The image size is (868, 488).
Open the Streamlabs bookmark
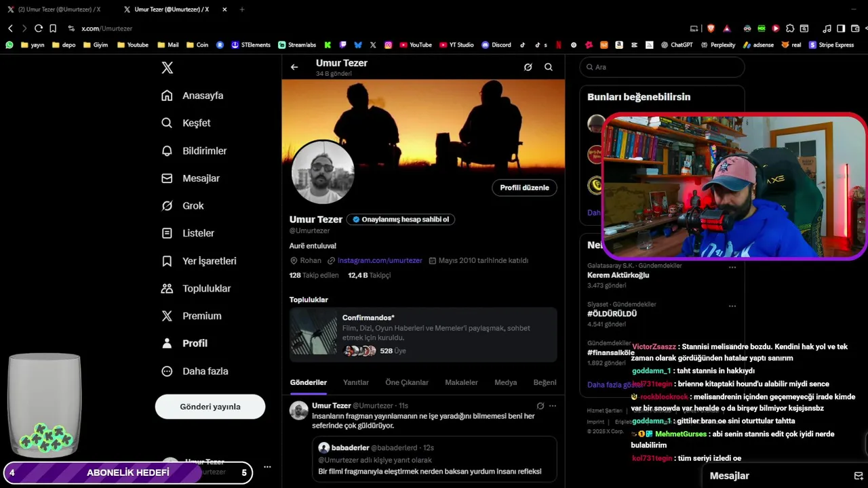pyautogui.click(x=297, y=45)
